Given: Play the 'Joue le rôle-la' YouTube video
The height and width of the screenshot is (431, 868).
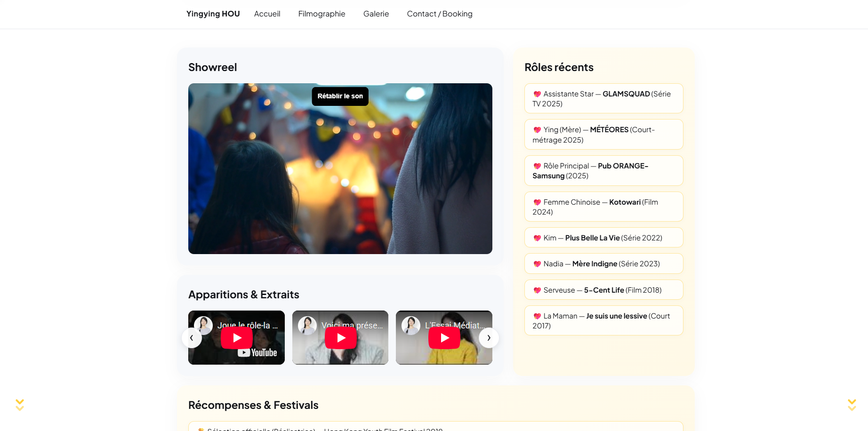Looking at the screenshot, I should (x=237, y=338).
